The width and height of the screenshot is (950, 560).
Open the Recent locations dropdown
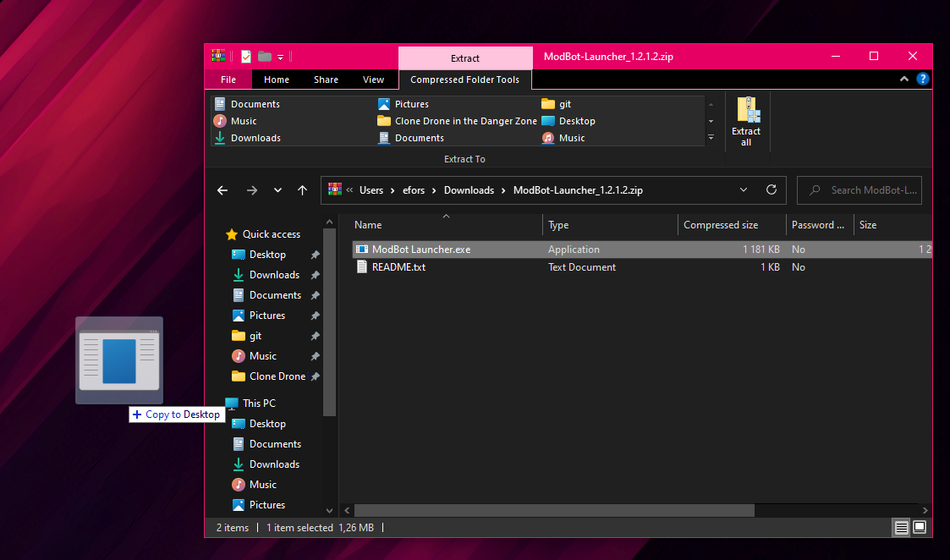coord(277,190)
